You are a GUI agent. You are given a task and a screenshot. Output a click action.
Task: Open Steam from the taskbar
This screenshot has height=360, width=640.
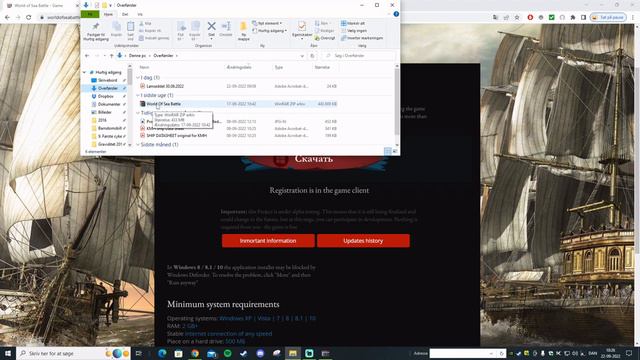[x=244, y=353]
